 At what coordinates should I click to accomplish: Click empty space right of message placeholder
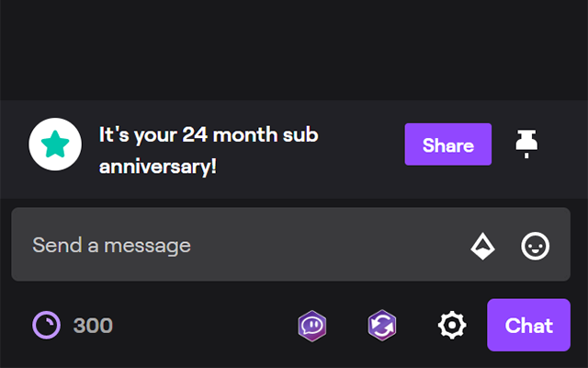click(x=330, y=246)
